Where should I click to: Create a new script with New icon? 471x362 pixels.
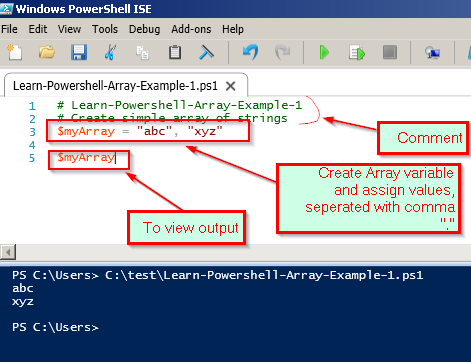pos(14,52)
